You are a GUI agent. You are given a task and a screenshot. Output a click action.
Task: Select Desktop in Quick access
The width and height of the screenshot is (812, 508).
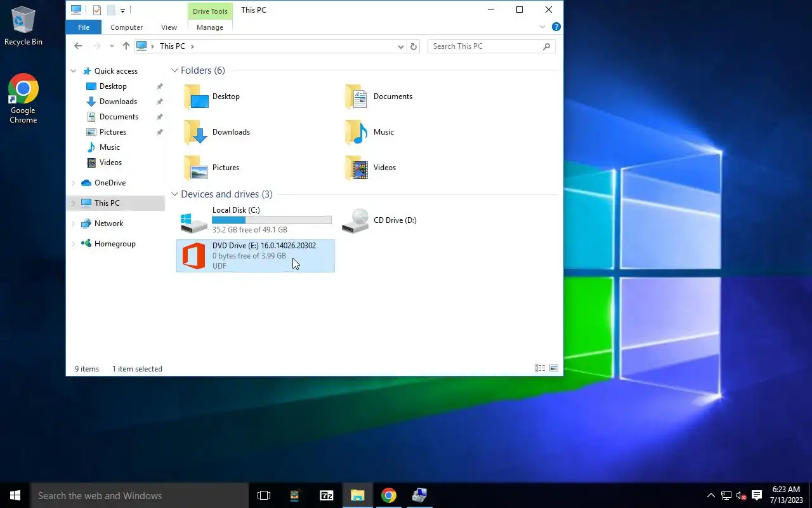coord(113,86)
